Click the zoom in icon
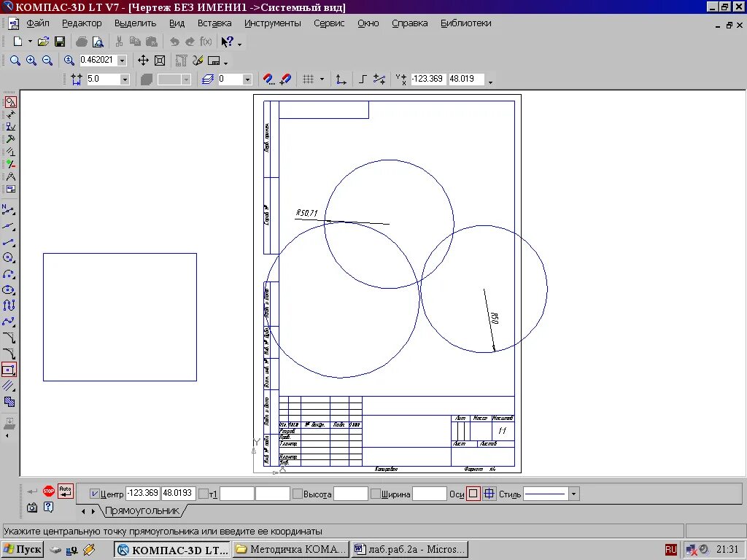The height and width of the screenshot is (560, 747). pyautogui.click(x=31, y=61)
